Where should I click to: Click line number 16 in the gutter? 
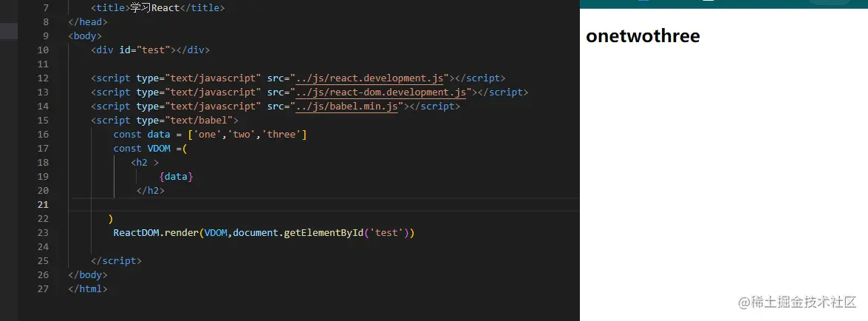click(43, 134)
